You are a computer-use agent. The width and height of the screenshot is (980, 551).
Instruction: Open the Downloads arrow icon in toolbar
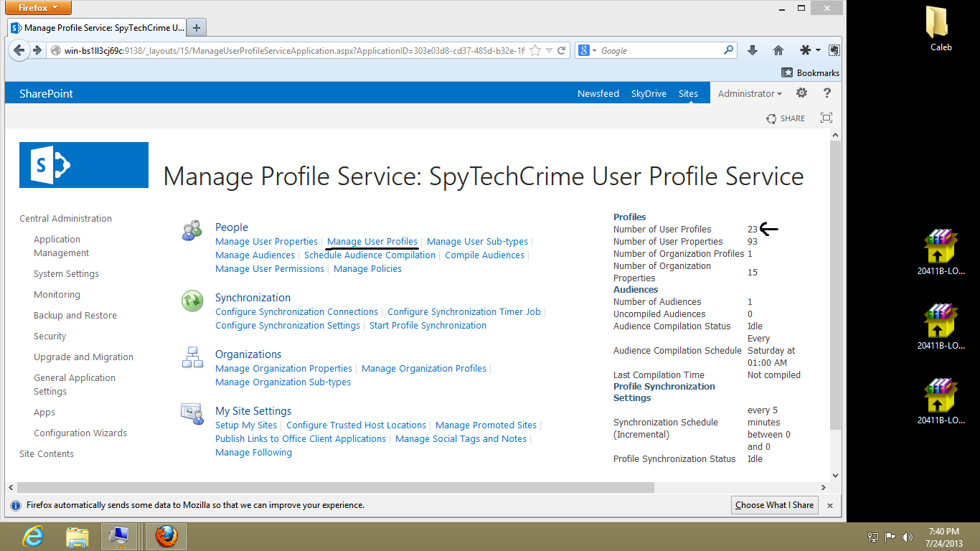coord(753,50)
